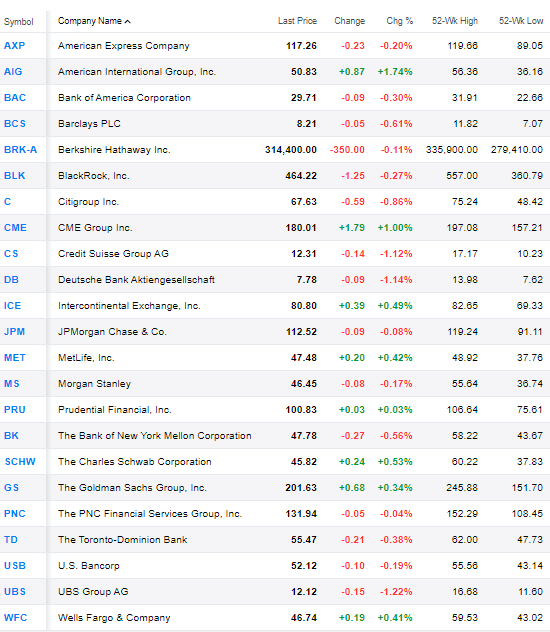Open the MET ticker symbol link

point(15,358)
